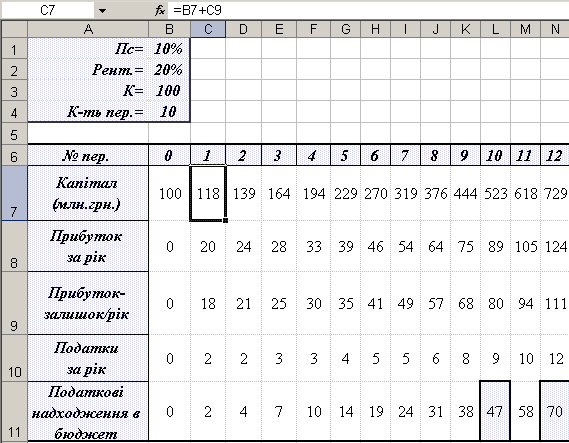Select column H header

(x=376, y=29)
